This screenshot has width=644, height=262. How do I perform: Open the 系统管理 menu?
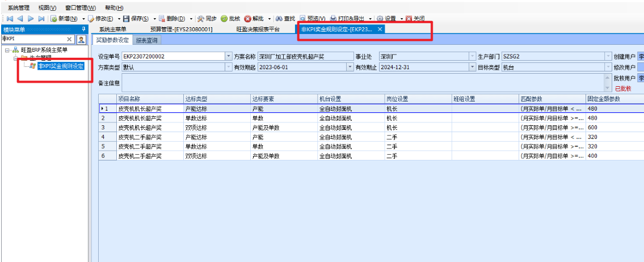click(x=19, y=8)
